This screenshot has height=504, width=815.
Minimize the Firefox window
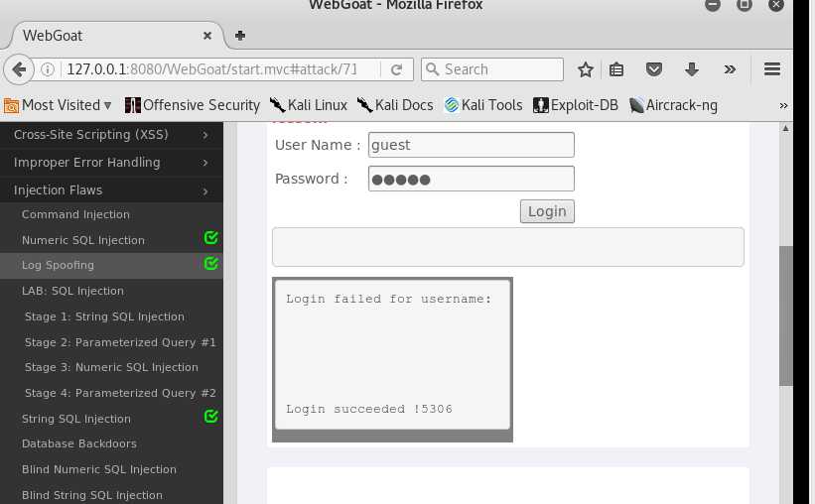coord(713,5)
